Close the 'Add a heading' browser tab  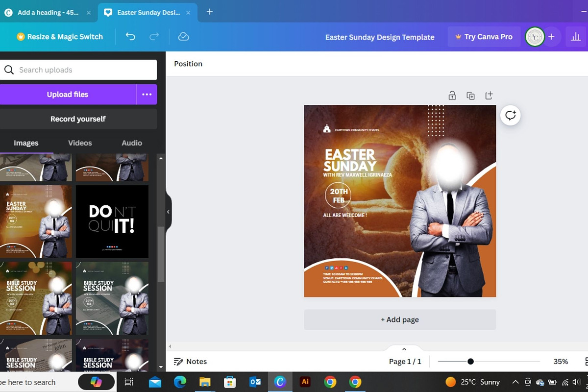pyautogui.click(x=89, y=13)
